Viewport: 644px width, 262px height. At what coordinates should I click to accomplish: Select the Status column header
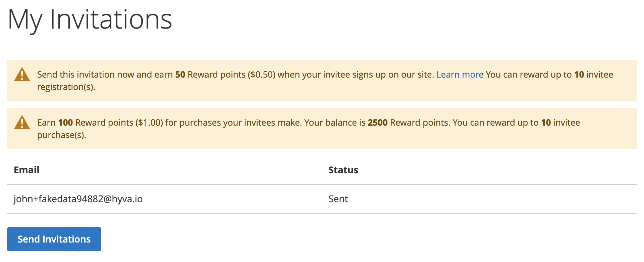[343, 170]
